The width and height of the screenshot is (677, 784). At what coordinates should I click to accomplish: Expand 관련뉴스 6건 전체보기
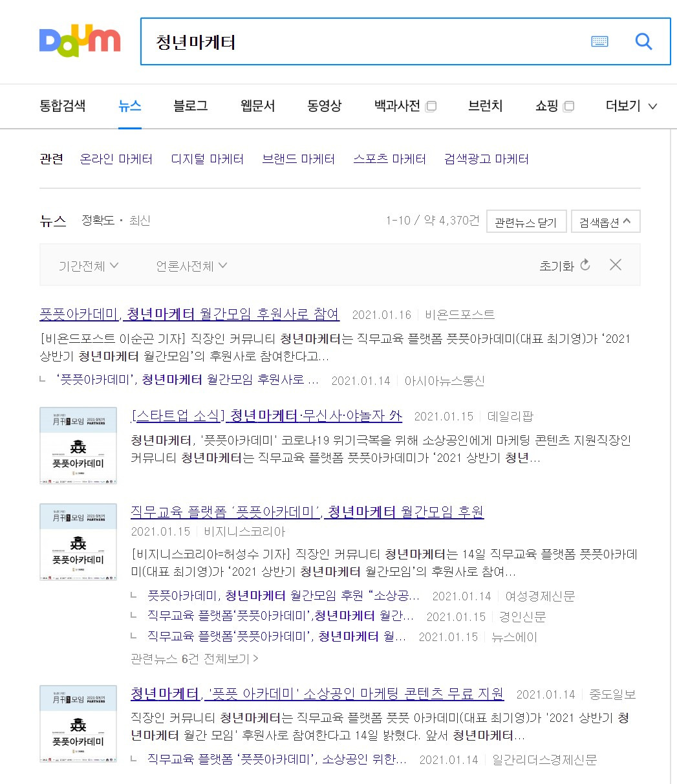tap(195, 659)
